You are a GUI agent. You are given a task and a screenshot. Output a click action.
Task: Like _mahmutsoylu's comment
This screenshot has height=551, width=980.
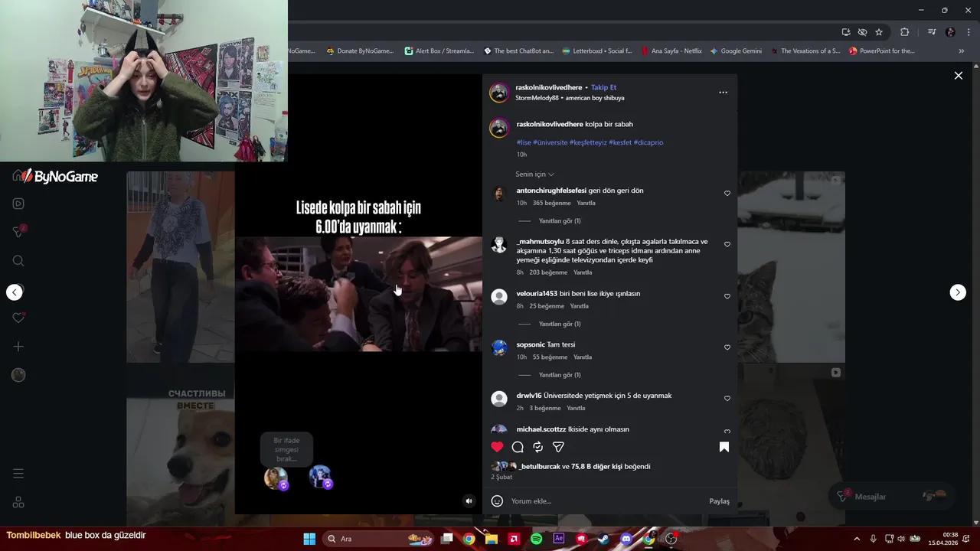[727, 245]
